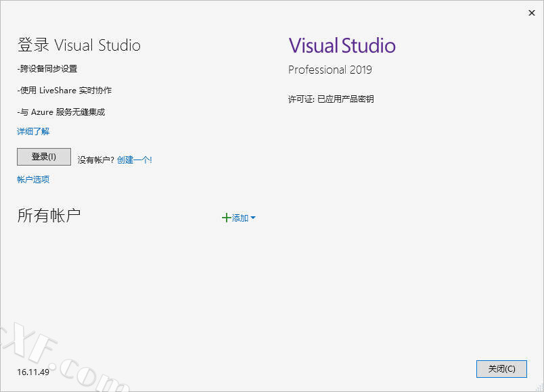Click the -与 Azure 服务无缝集成 line
The height and width of the screenshot is (392, 544).
click(x=61, y=112)
